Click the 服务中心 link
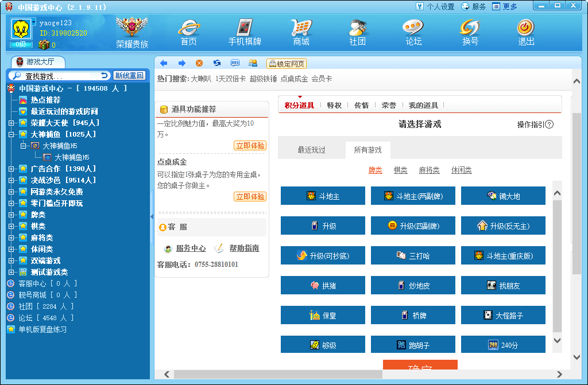588x385 pixels. click(x=191, y=248)
